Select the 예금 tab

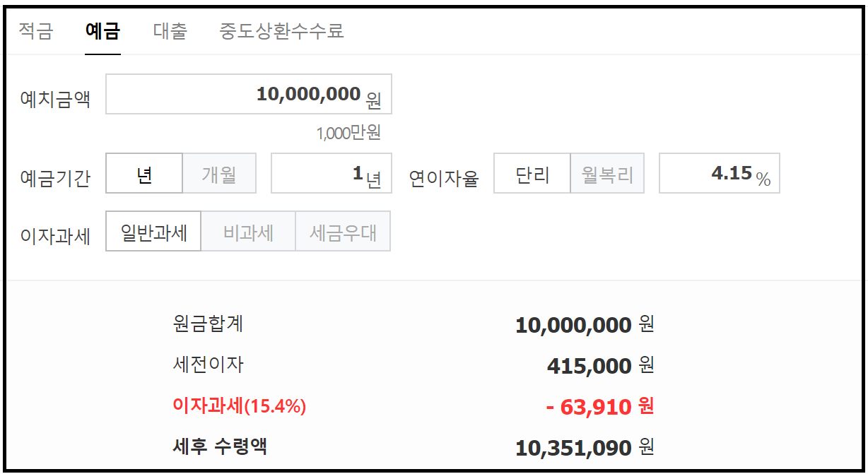coord(103,31)
